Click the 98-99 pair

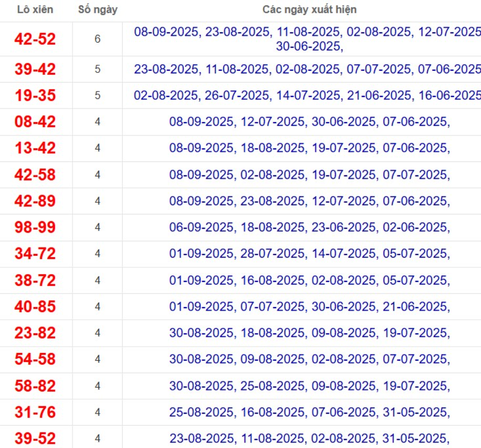point(35,227)
